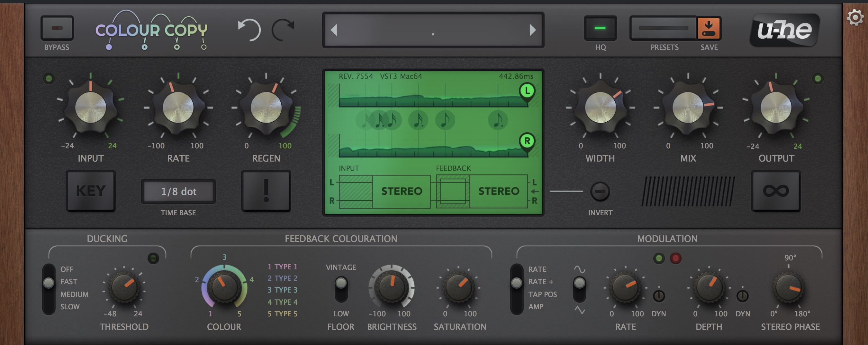Enable the KEY button
868x345 pixels.
[x=91, y=191]
